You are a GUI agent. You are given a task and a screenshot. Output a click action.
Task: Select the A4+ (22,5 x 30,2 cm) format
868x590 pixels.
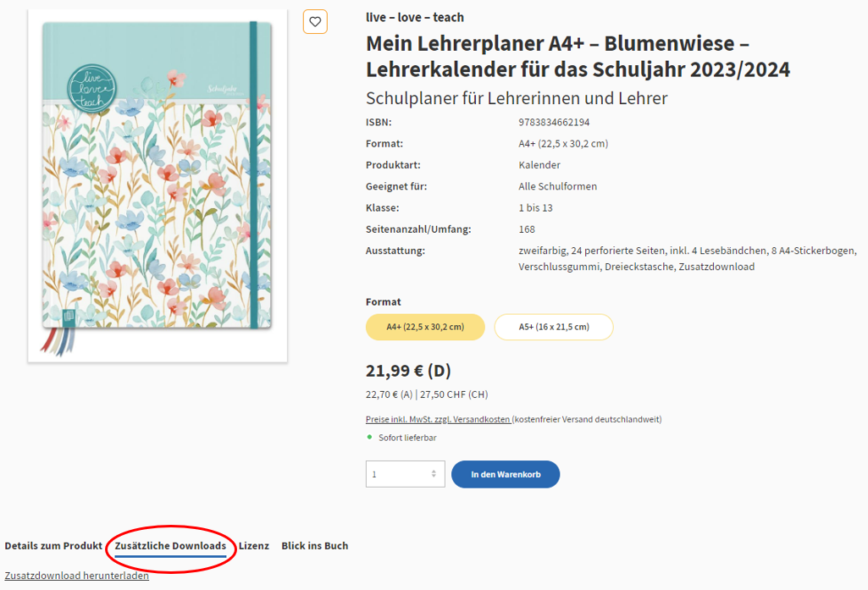coord(425,327)
